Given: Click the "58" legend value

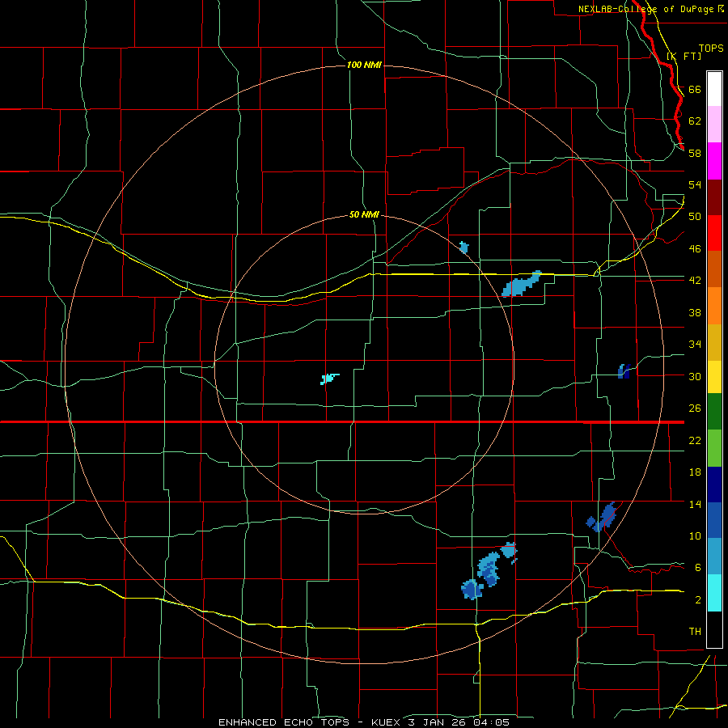Looking at the screenshot, I should [x=695, y=153].
